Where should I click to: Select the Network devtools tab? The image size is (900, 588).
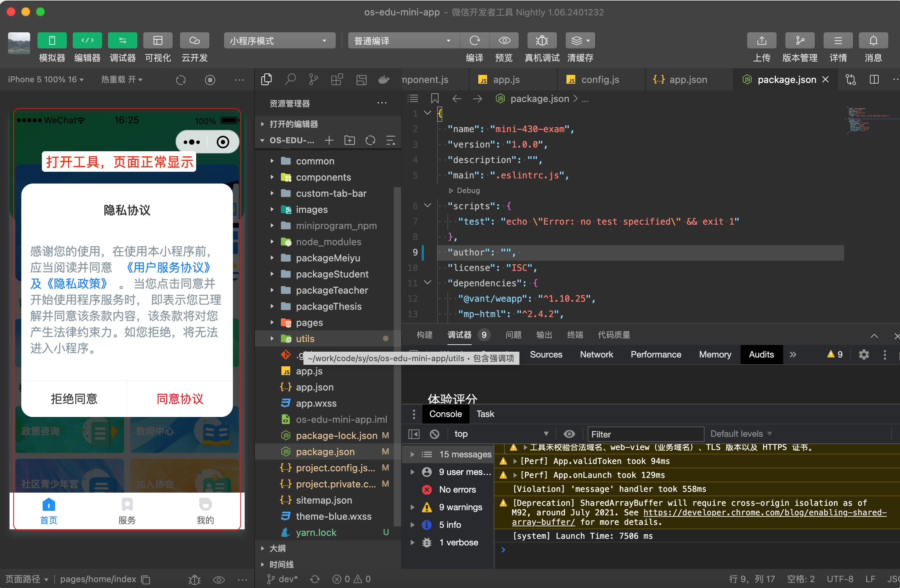[x=596, y=355]
